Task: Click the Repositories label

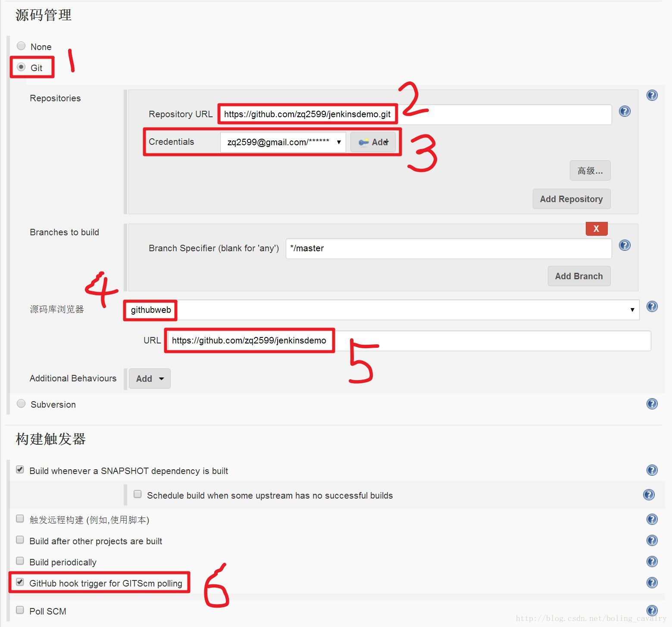Action: [x=55, y=98]
